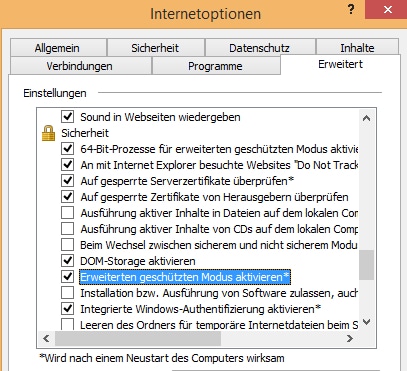This screenshot has height=371, width=407.
Task: Click the help question mark icon
Action: 351,10
